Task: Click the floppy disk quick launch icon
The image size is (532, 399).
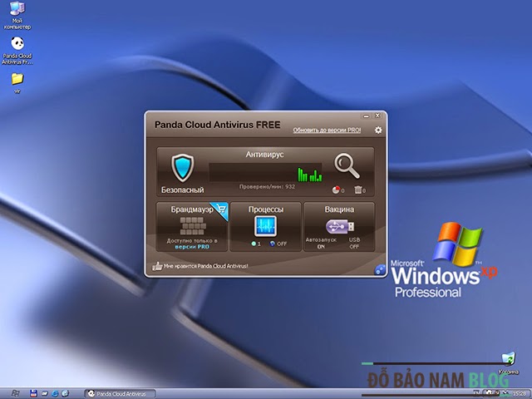Action: click(33, 393)
